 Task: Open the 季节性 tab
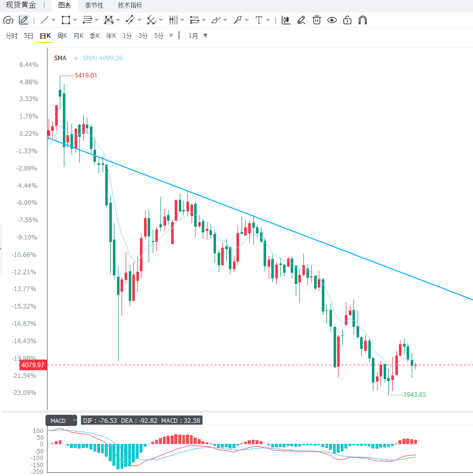click(94, 5)
